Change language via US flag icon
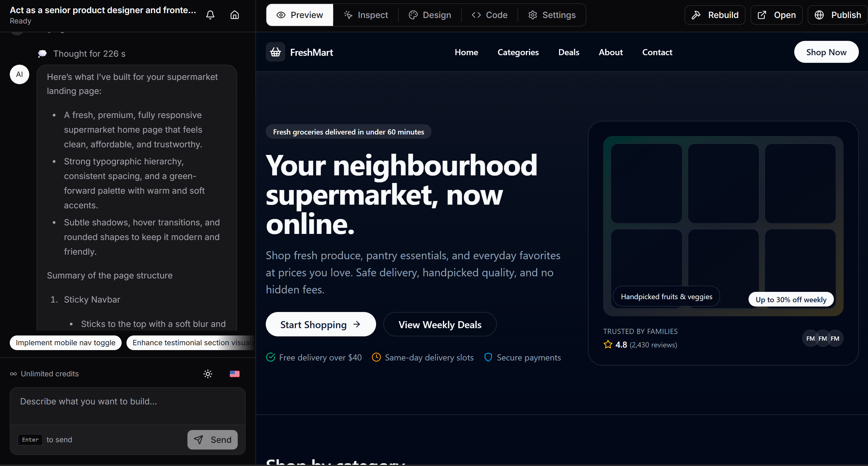 [x=234, y=374]
